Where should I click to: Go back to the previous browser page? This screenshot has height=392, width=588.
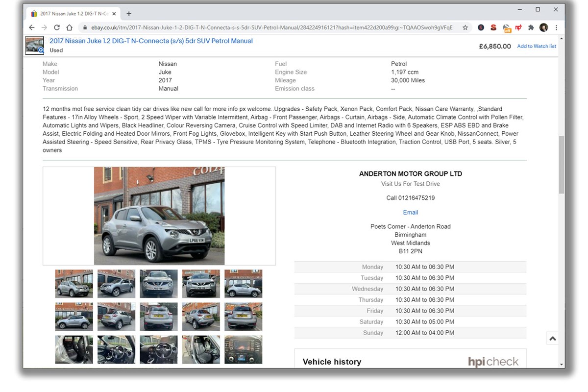[x=32, y=27]
